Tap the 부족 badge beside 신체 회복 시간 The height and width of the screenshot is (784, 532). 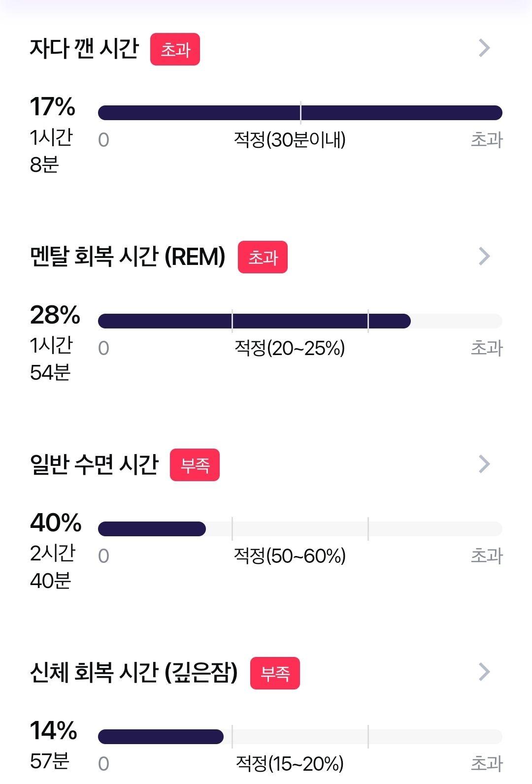(275, 673)
